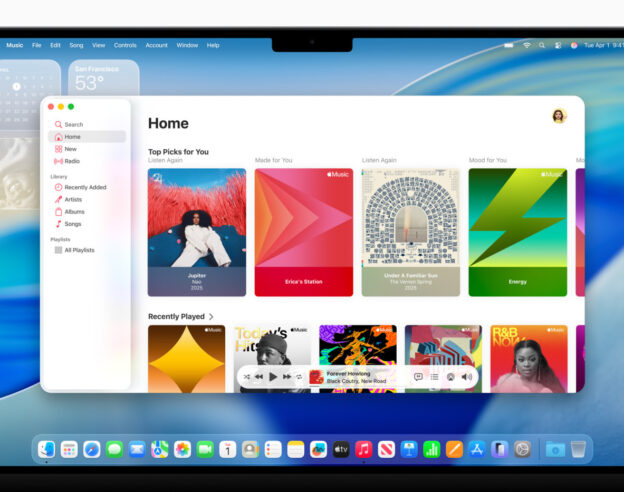
Task: Skip to next track
Action: (x=287, y=377)
